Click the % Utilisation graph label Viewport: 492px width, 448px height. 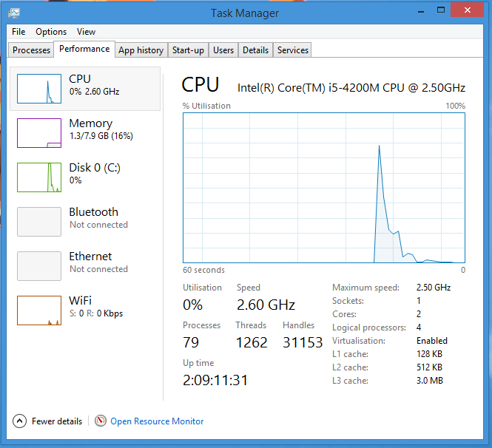[x=206, y=106]
